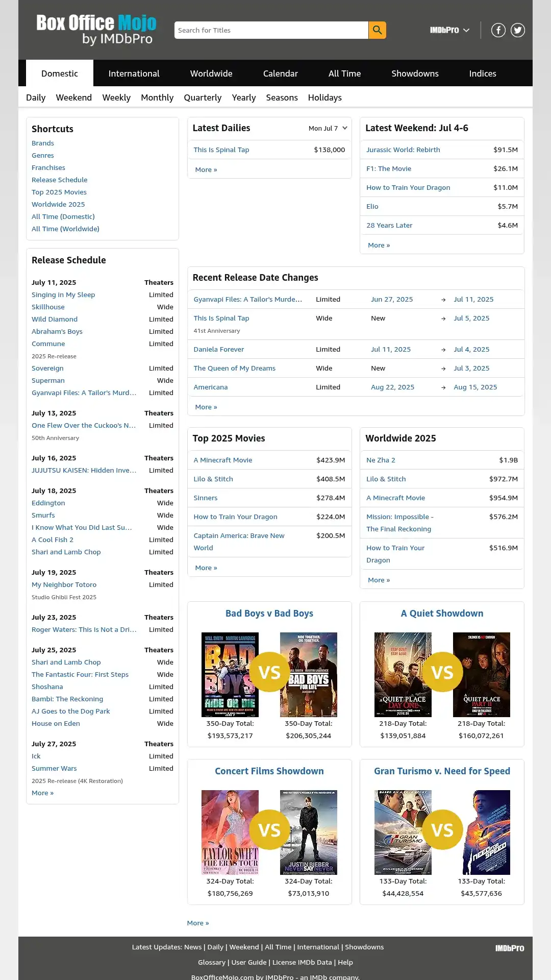This screenshot has width=551, height=980.
Task: Open the 28 Years Later link
Action: click(x=389, y=226)
